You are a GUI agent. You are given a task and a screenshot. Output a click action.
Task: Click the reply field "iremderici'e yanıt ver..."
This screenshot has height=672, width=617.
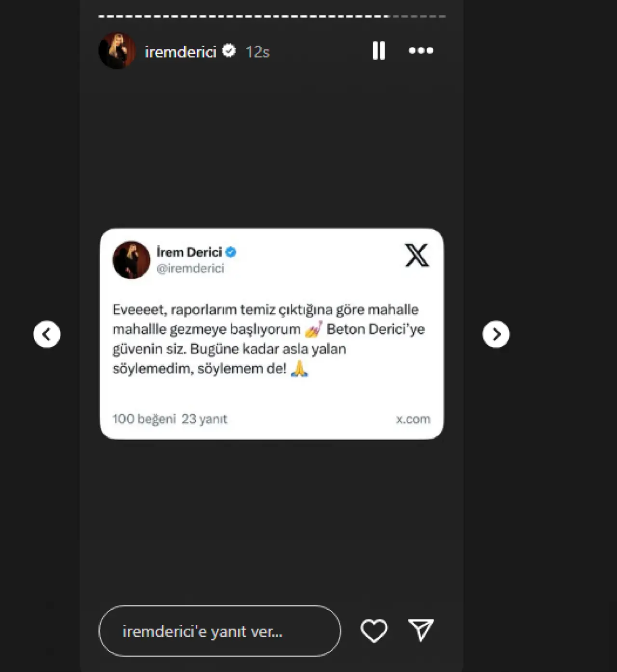(x=219, y=631)
